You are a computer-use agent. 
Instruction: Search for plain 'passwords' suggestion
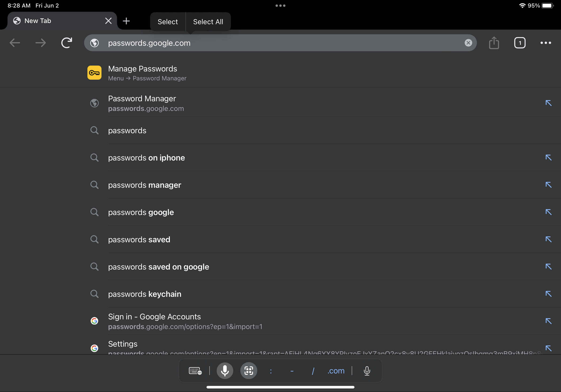click(280, 130)
